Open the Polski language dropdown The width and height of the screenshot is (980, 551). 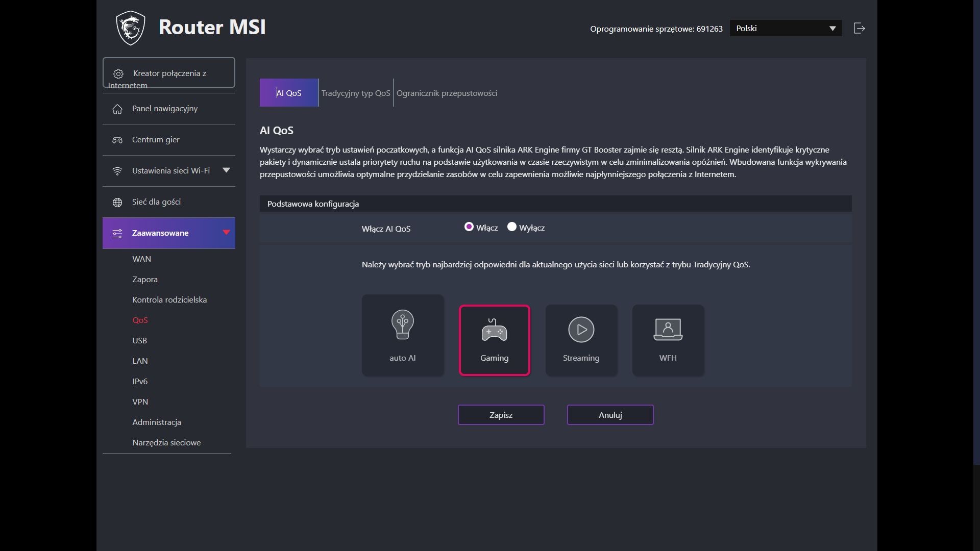[x=786, y=29]
